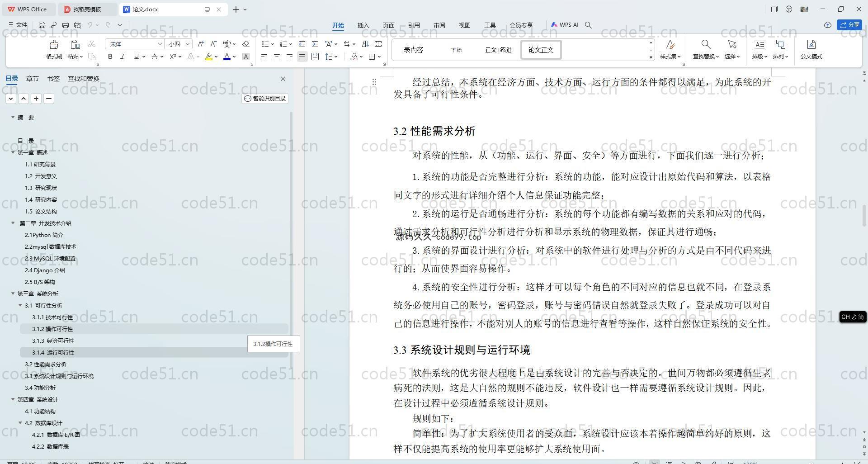Click the 公文模式 document icon

(811, 44)
